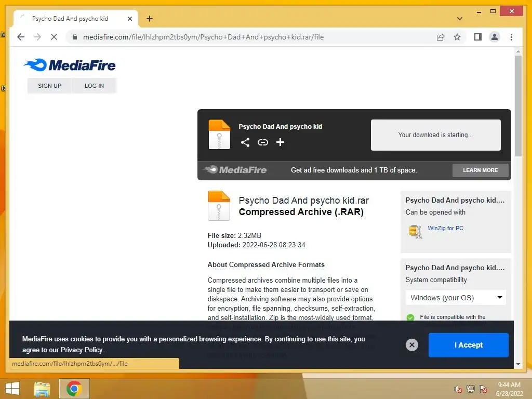Viewport: 532px width, 399px height.
Task: Click the share icon in the download panel
Action: pyautogui.click(x=245, y=142)
